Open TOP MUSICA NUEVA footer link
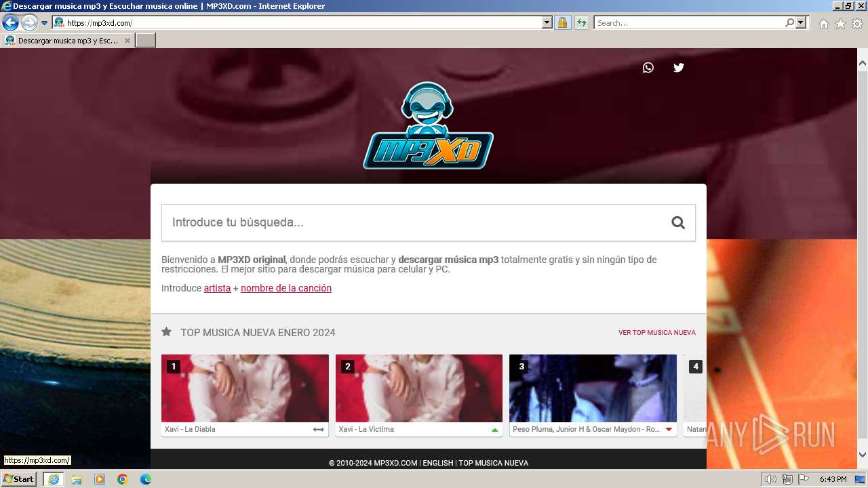868x488 pixels. (x=494, y=463)
